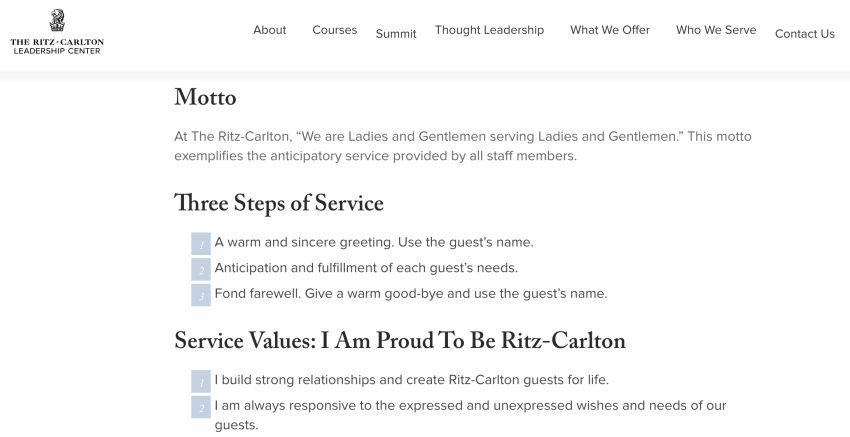The height and width of the screenshot is (437, 850).
Task: Open the What We Offer menu
Action: pyautogui.click(x=610, y=30)
